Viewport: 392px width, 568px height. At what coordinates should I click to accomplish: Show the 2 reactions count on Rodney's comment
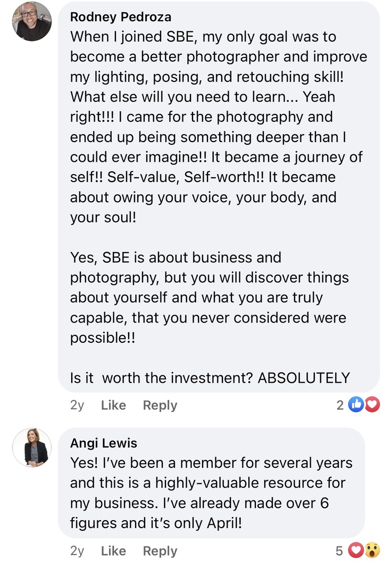340,405
